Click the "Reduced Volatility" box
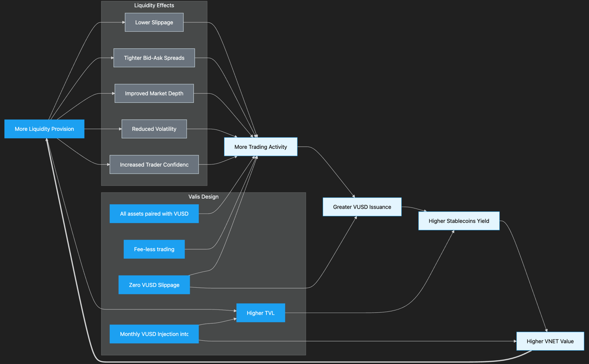Viewport: 589px width, 364px height. [154, 128]
